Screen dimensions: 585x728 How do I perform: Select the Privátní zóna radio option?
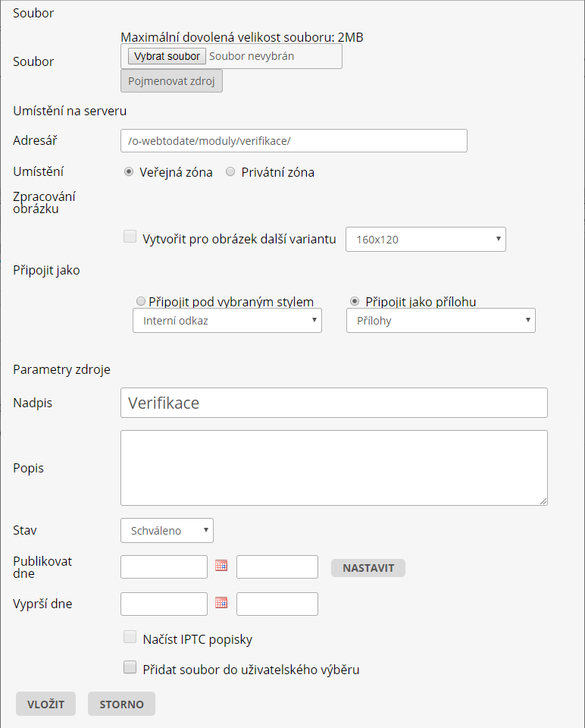point(230,172)
